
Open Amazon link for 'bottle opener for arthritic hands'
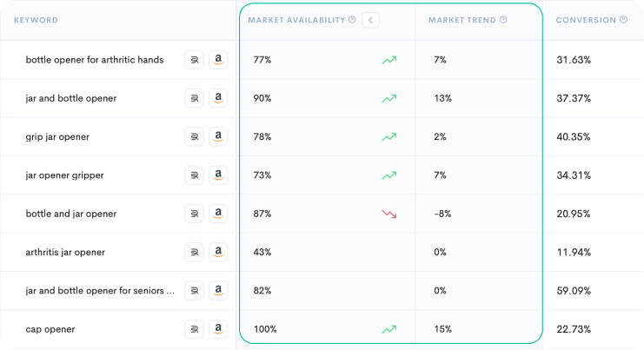[x=217, y=60]
